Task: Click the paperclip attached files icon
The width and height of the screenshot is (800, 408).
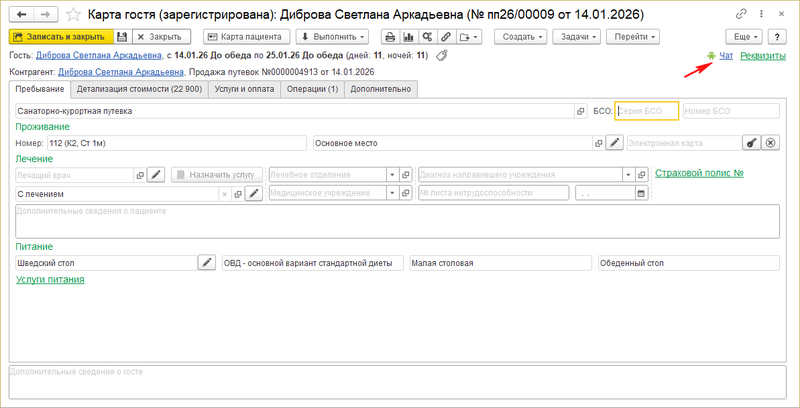Action: pyautogui.click(x=445, y=37)
